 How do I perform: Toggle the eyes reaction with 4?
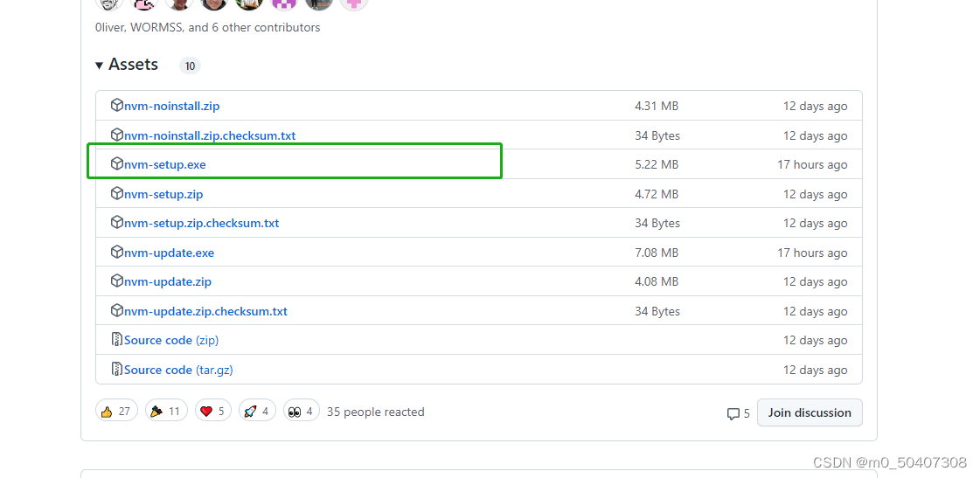click(302, 411)
